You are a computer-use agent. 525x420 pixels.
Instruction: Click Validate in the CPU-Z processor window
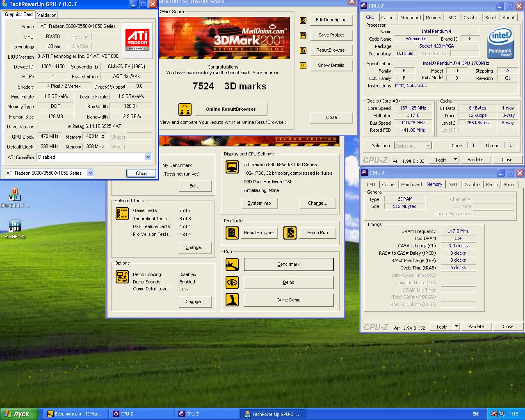(x=475, y=160)
